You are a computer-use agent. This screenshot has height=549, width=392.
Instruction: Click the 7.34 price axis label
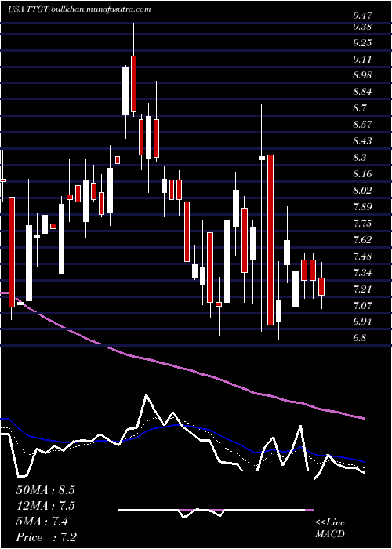pyautogui.click(x=362, y=272)
